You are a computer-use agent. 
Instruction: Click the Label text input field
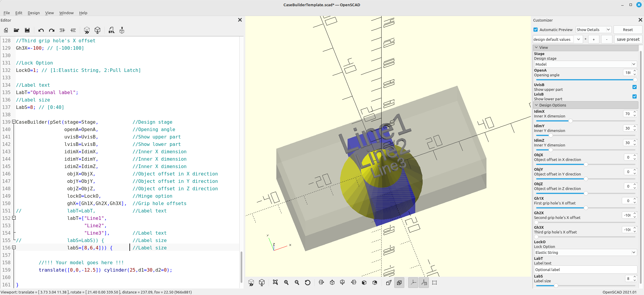[585, 270]
